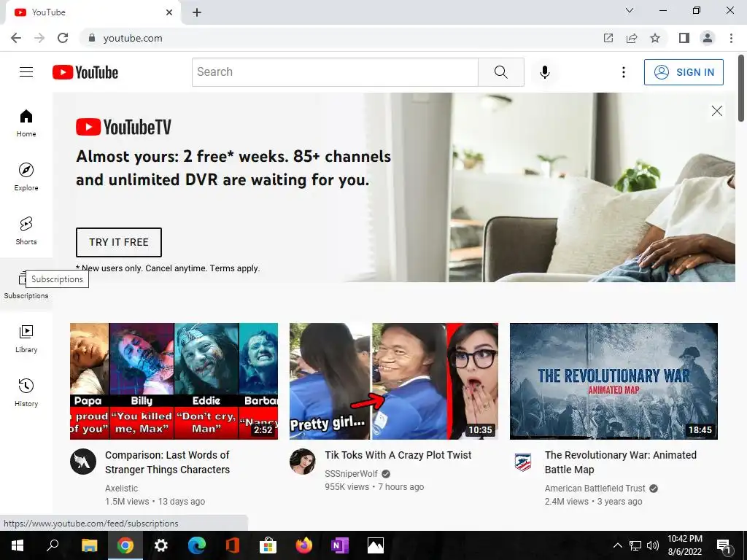Click the page vertical scrollbar
The height and width of the screenshot is (560, 747).
pyautogui.click(x=741, y=88)
